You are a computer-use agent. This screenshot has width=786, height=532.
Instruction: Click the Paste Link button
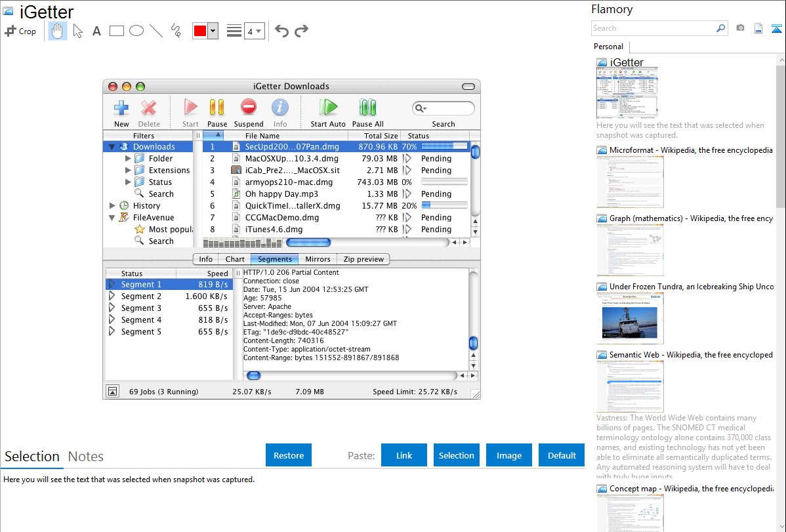(404, 455)
